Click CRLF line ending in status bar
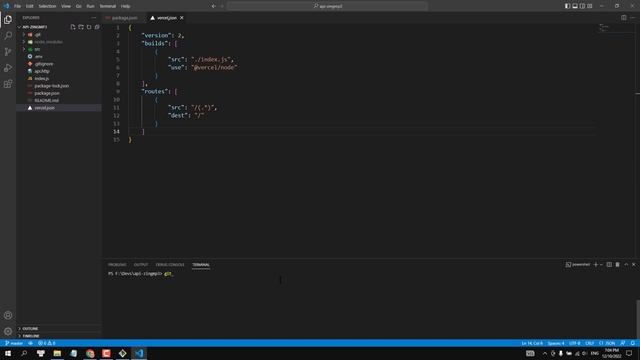Screen dimensions: 640x360 (589, 343)
